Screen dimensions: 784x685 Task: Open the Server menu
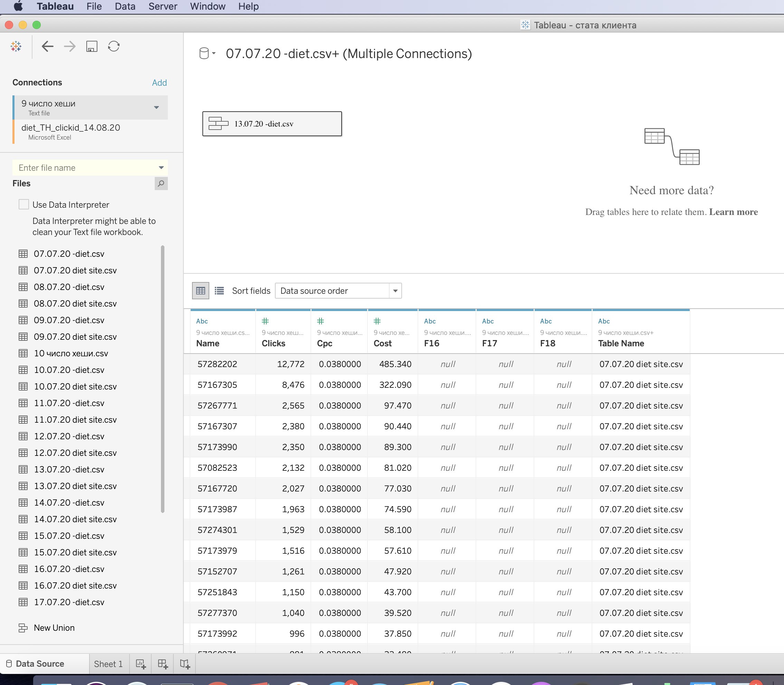163,7
